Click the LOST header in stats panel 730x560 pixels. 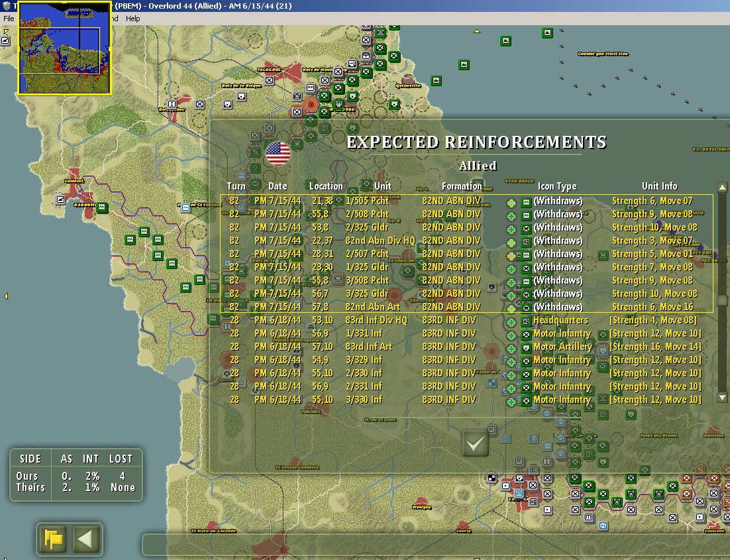[121, 459]
